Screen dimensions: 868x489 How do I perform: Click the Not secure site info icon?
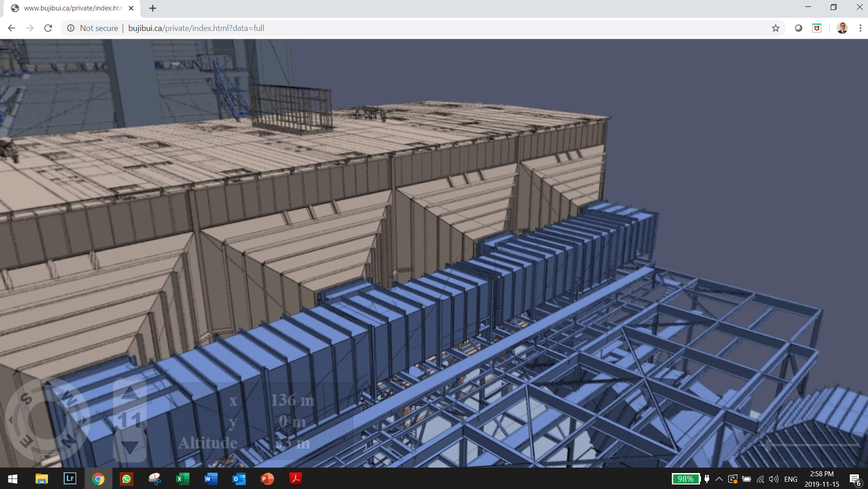point(71,28)
